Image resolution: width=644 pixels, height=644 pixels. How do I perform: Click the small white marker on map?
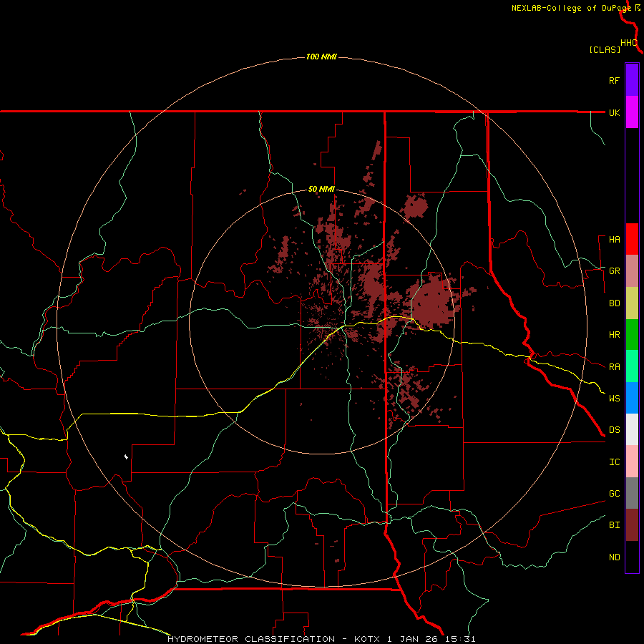pyautogui.click(x=126, y=457)
